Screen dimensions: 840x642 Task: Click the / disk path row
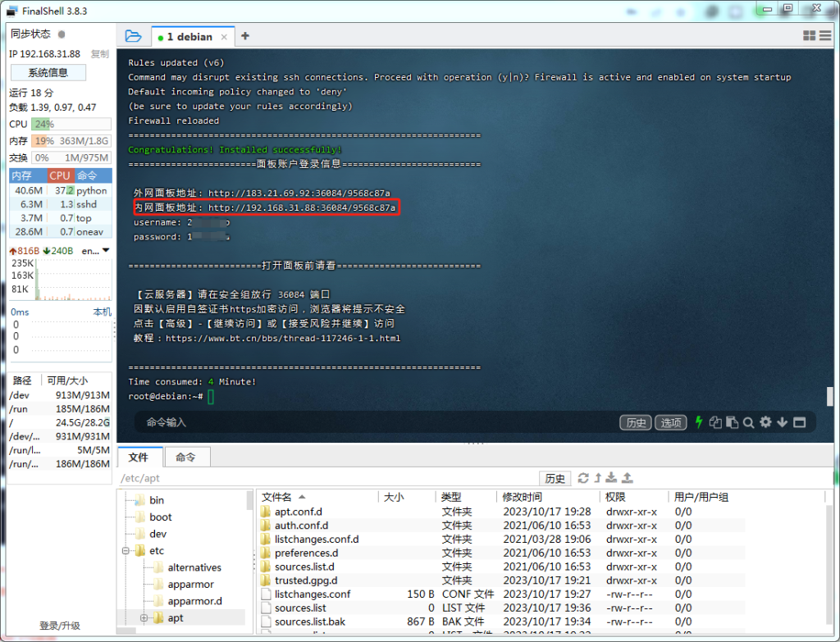[59, 422]
